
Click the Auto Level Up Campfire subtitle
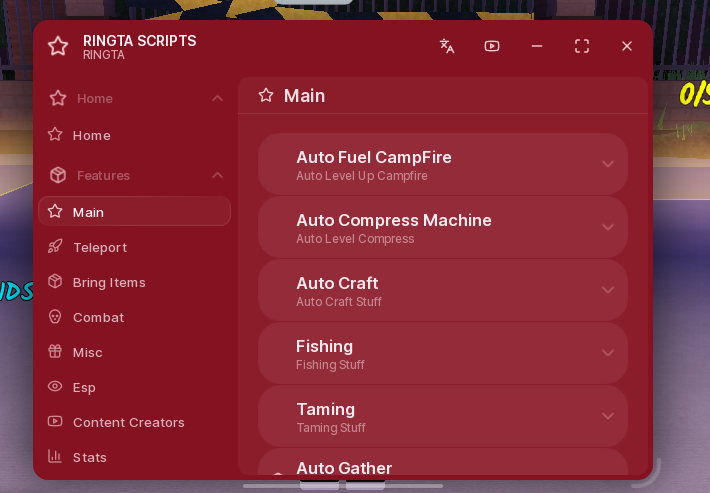click(x=362, y=176)
